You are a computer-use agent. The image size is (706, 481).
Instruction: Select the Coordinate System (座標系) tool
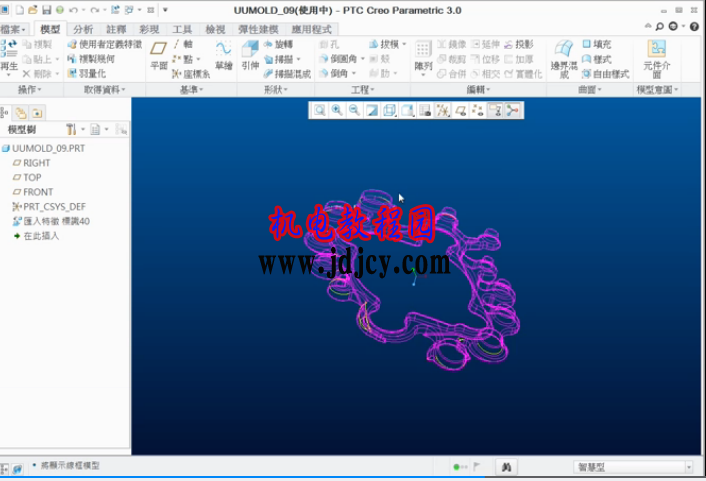click(x=191, y=74)
